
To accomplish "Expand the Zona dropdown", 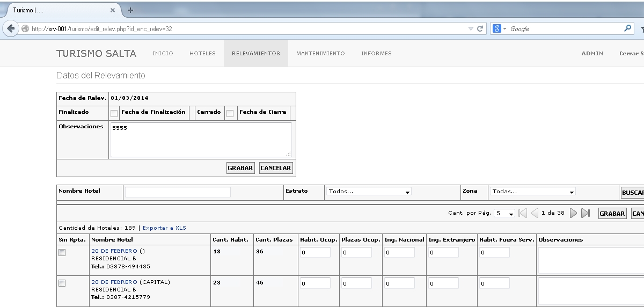I will (532, 192).
